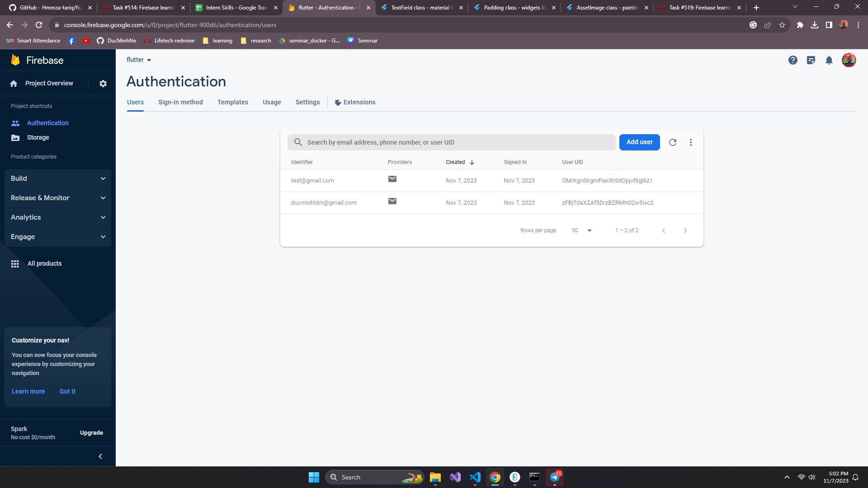Go to the next page of users
The height and width of the screenshot is (488, 868).
pyautogui.click(x=685, y=230)
